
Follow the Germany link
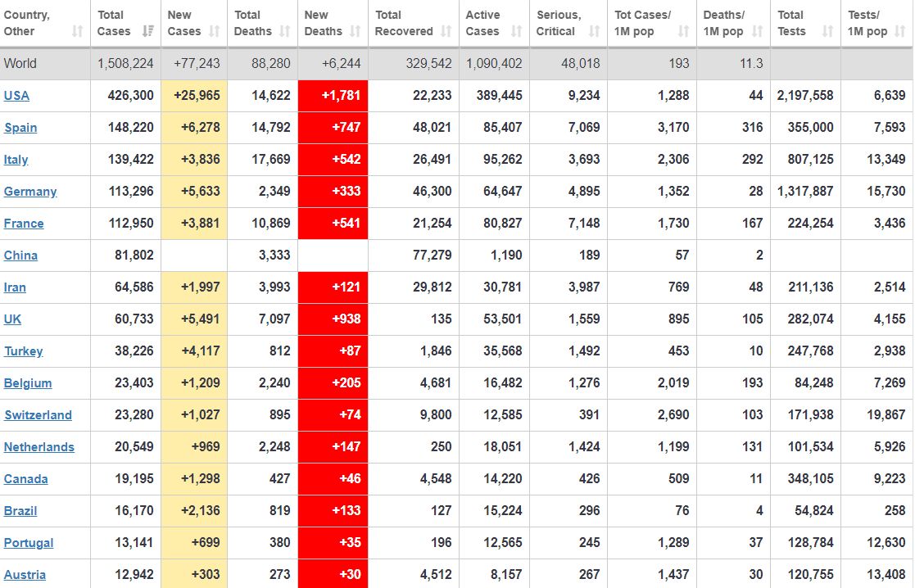30,192
